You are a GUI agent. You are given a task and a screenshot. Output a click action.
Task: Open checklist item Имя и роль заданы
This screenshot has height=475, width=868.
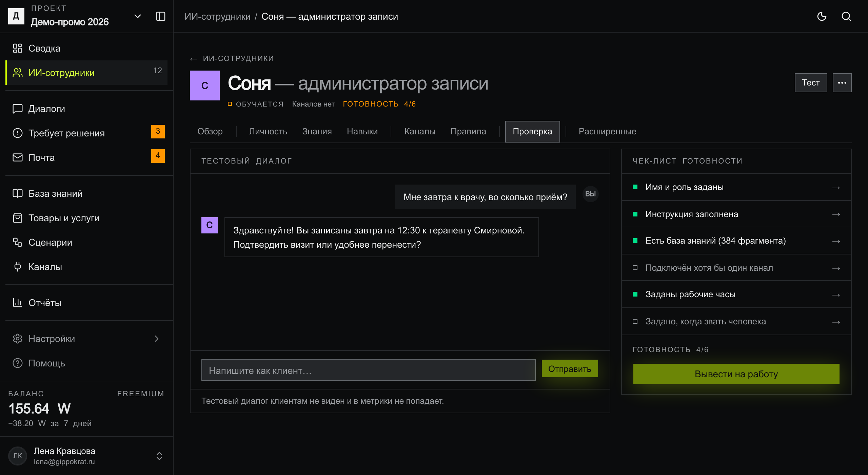click(x=736, y=187)
